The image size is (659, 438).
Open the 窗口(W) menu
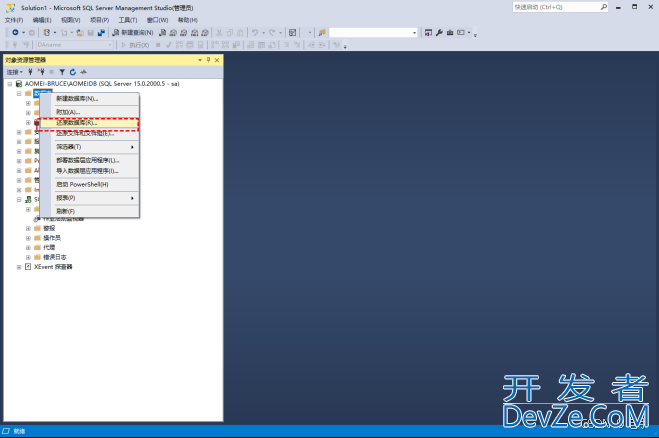tap(157, 20)
